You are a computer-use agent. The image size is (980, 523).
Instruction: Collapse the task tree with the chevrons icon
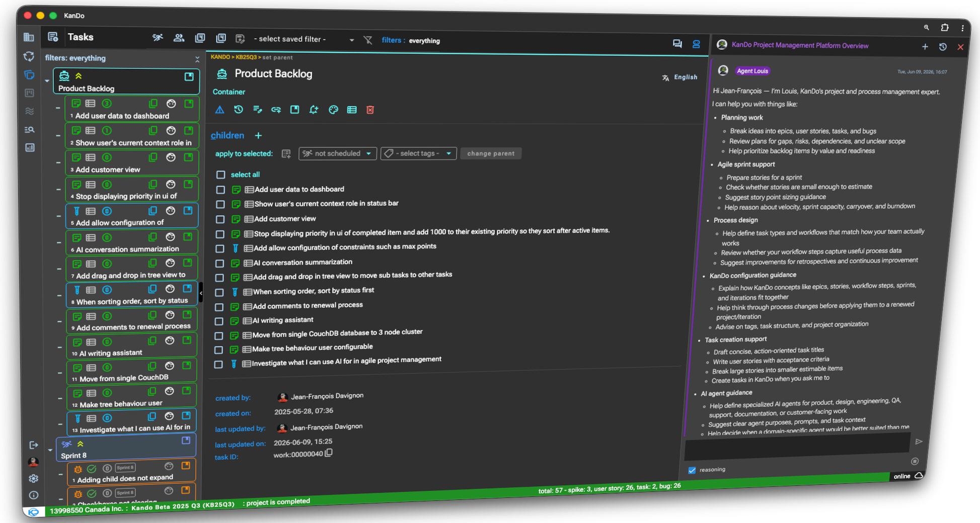click(197, 59)
